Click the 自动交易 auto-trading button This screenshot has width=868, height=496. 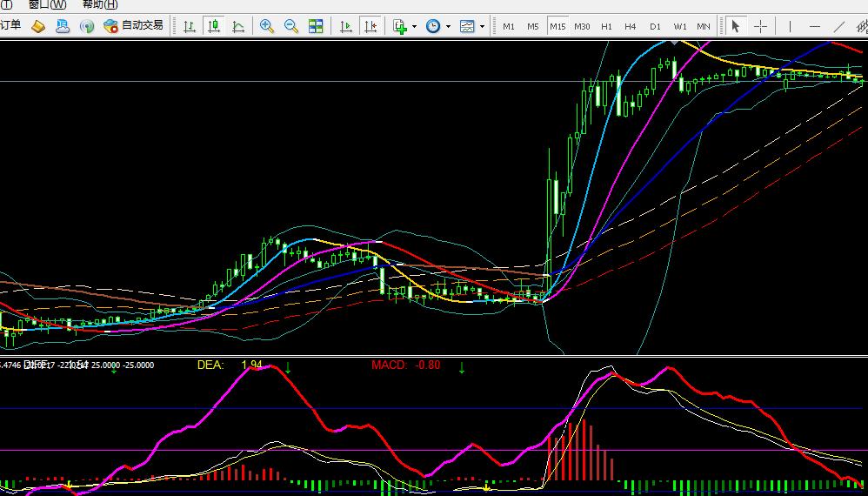133,26
